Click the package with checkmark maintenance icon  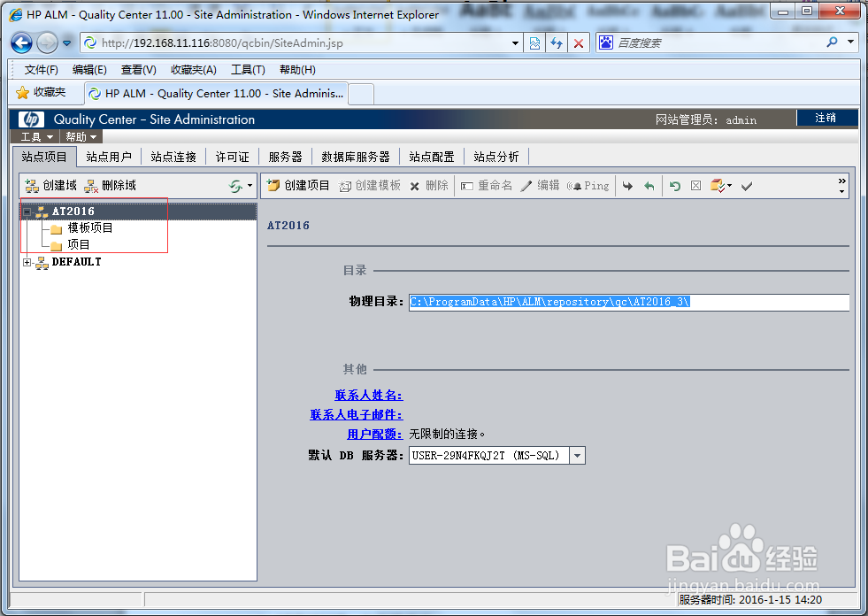pos(718,186)
